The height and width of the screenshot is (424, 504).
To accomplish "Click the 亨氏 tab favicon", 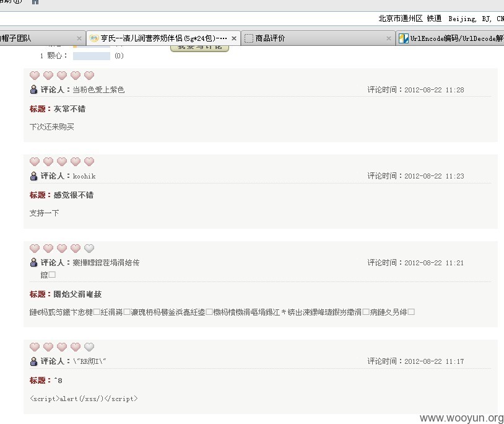I will pos(94,38).
